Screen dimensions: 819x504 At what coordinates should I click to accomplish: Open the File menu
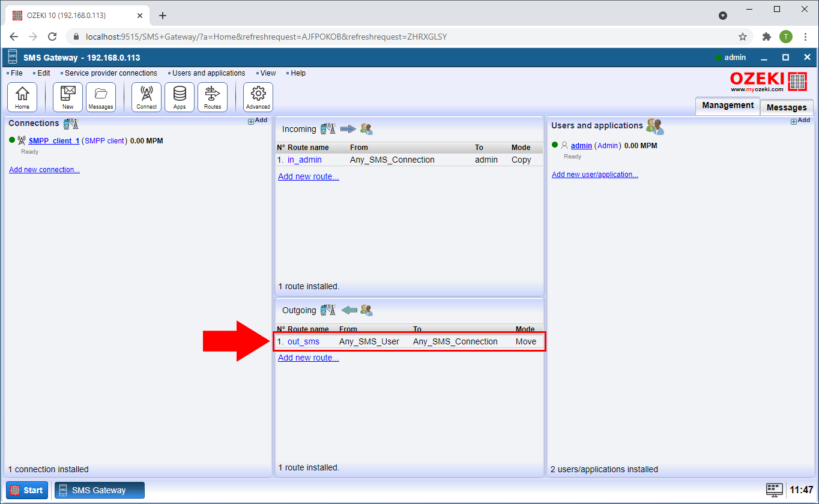point(16,73)
